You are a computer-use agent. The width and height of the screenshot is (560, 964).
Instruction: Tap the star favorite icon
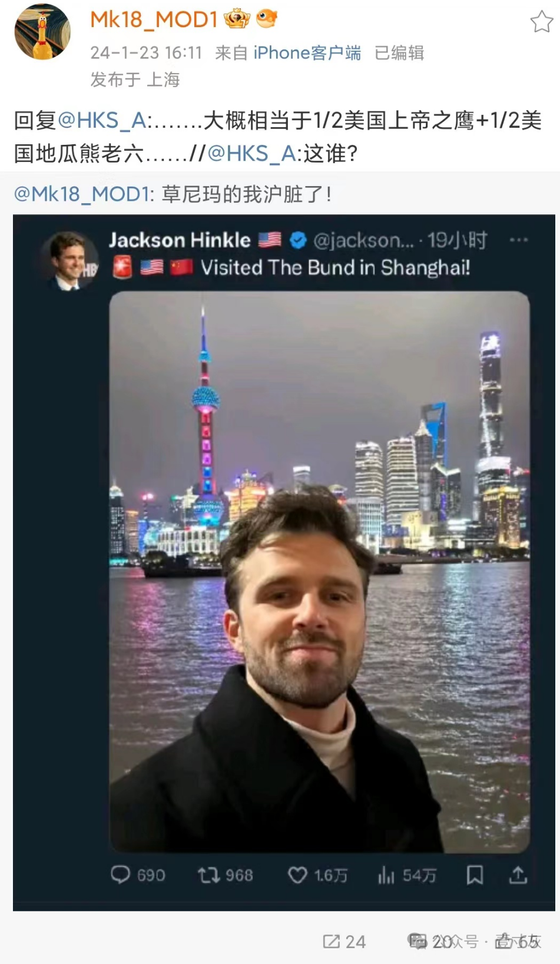point(541,22)
